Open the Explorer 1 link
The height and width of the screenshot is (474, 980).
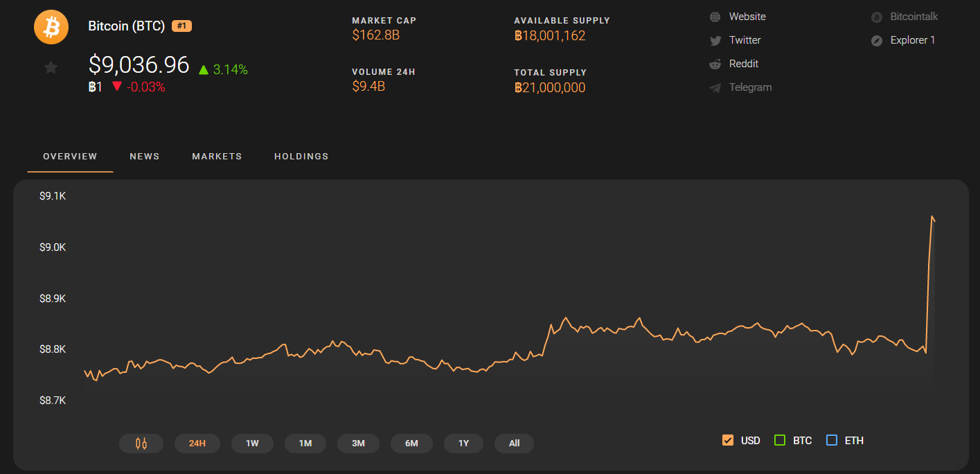tap(913, 40)
